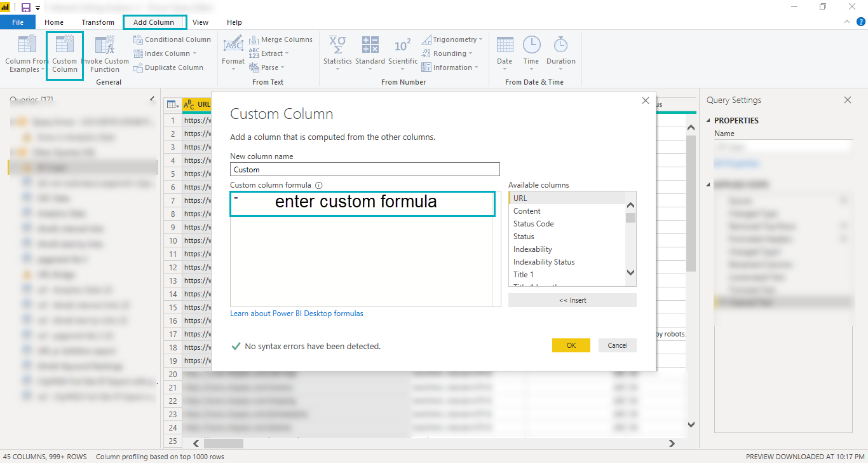Click the << Insert button
The height and width of the screenshot is (463, 868).
pyautogui.click(x=572, y=300)
